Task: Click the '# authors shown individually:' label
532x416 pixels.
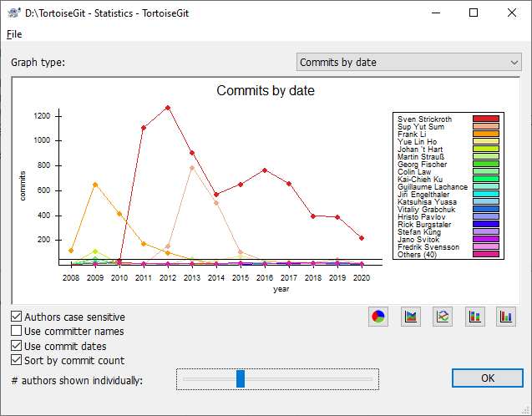Action: click(77, 381)
